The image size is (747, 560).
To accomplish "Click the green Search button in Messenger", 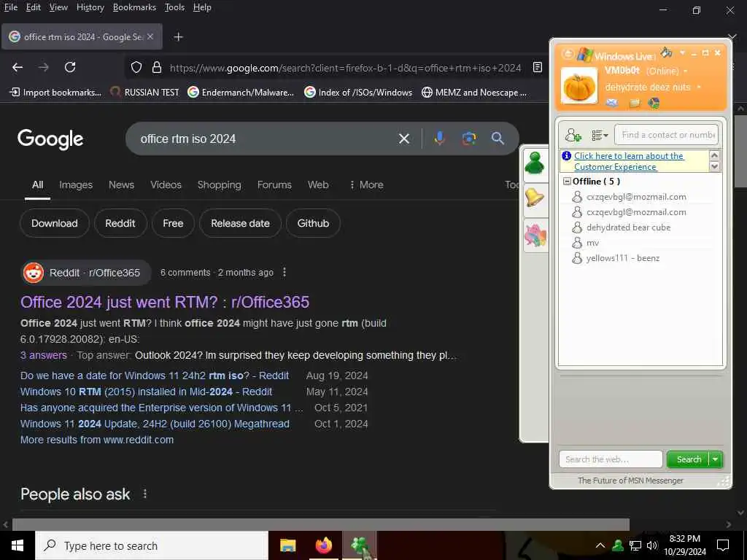I will tap(688, 459).
